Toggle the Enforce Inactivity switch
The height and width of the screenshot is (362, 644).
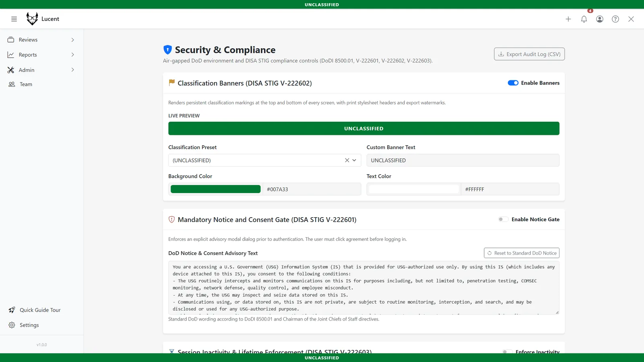coord(507,352)
